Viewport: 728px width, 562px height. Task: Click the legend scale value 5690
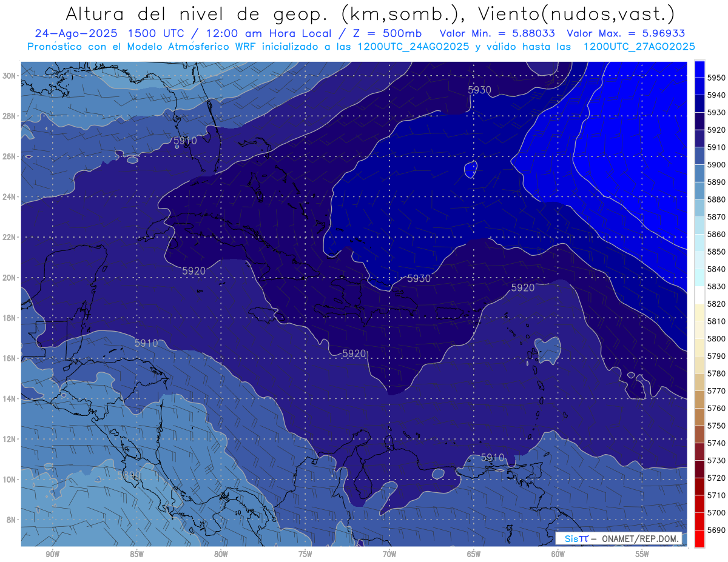coord(716,530)
